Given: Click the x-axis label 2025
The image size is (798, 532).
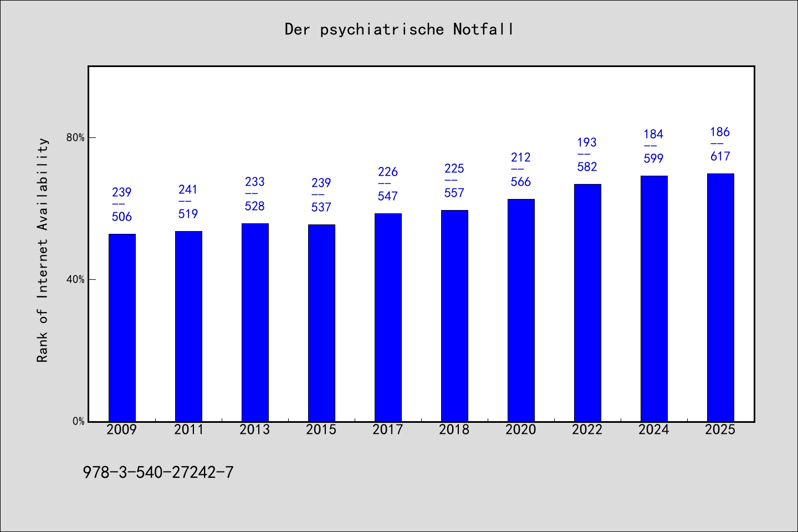Looking at the screenshot, I should [720, 429].
